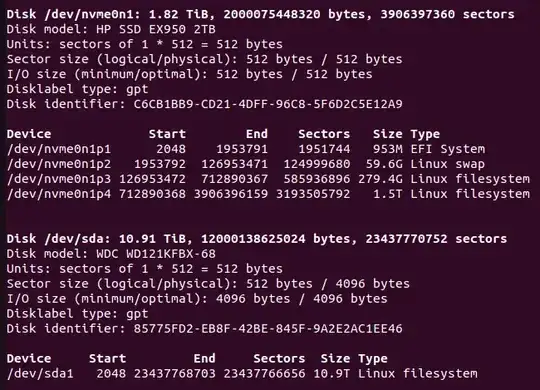Click the EFI System type text
Viewport: 540px width, 390px height.
coord(448,149)
